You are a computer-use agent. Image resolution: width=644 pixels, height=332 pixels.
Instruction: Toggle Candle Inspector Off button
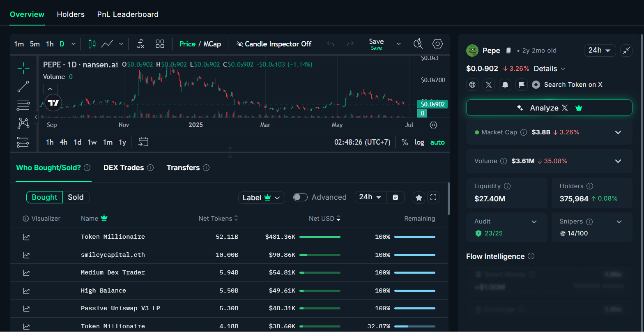(x=274, y=44)
